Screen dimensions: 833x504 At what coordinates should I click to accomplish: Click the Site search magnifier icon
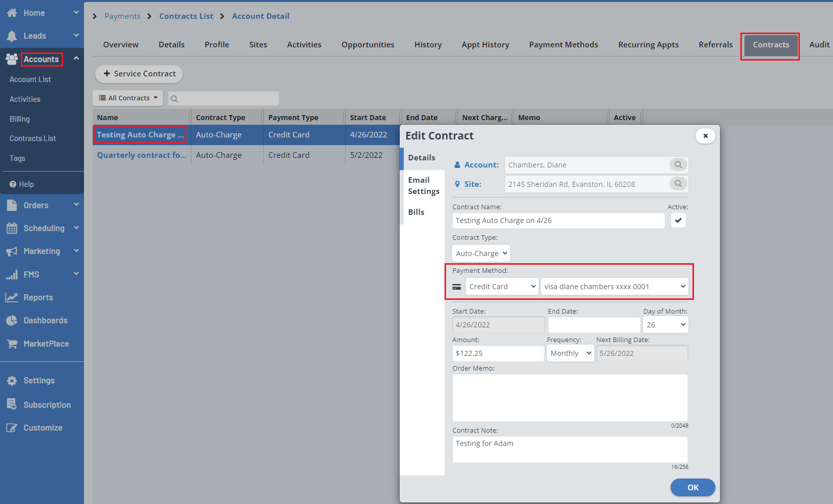pyautogui.click(x=678, y=184)
